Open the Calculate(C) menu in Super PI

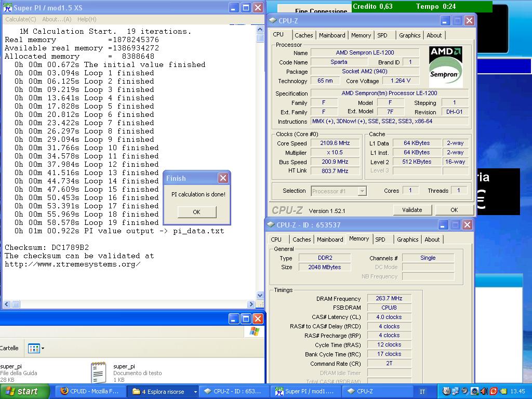click(20, 19)
